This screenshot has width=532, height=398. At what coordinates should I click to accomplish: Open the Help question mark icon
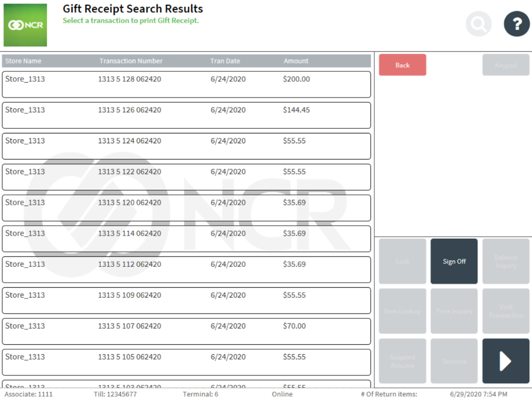[516, 24]
